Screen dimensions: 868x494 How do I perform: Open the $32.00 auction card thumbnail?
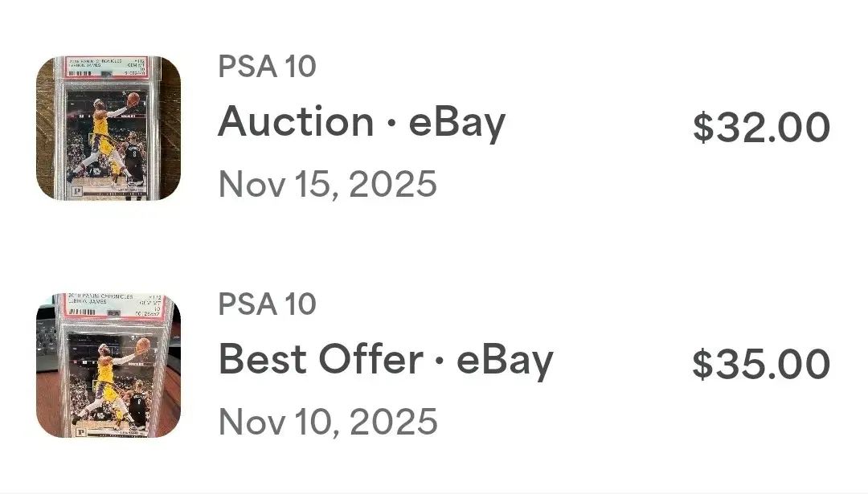click(x=108, y=129)
